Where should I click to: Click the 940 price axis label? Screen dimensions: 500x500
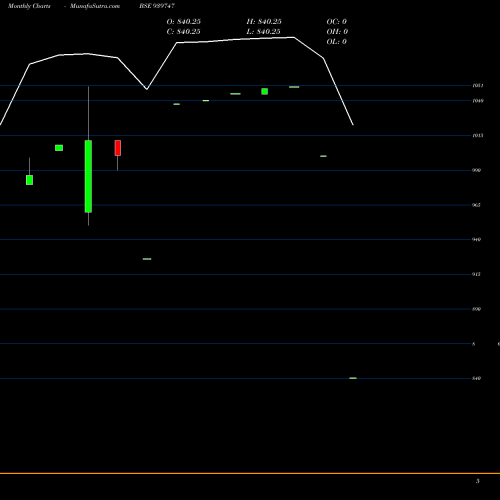click(477, 239)
